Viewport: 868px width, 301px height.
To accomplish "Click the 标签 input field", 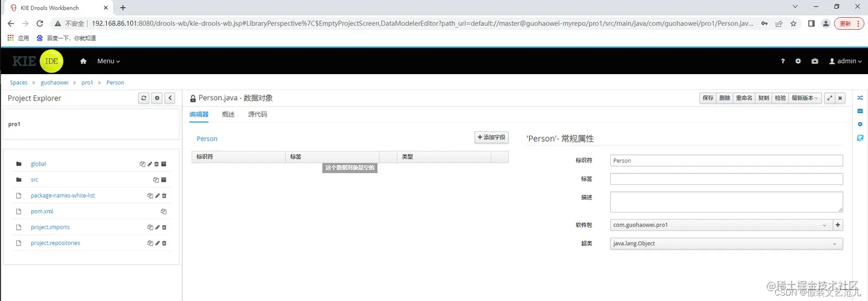I will [x=726, y=179].
